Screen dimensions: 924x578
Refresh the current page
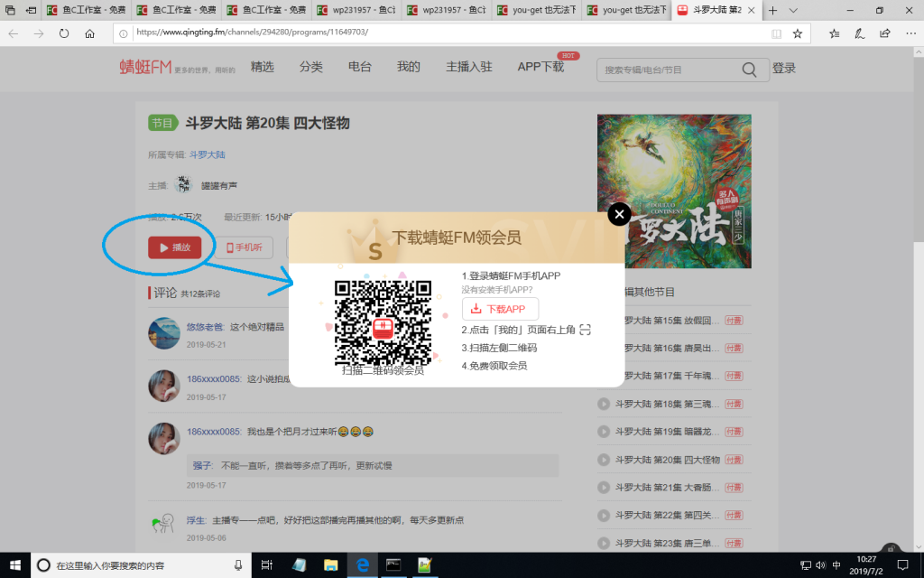click(x=64, y=33)
